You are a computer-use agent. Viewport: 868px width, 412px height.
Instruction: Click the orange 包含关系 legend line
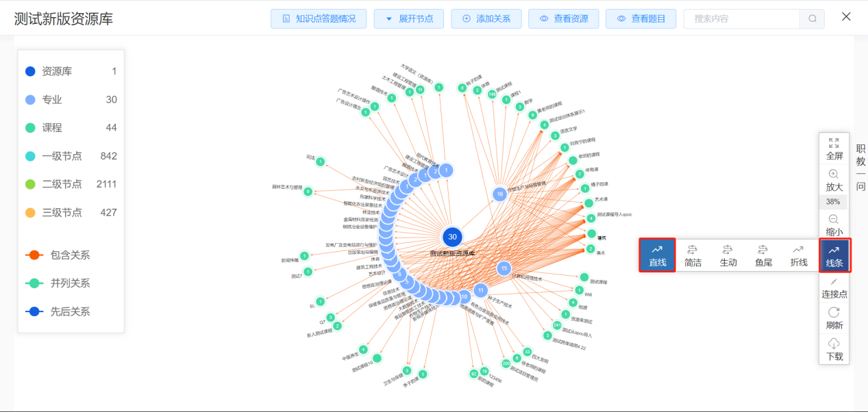35,255
